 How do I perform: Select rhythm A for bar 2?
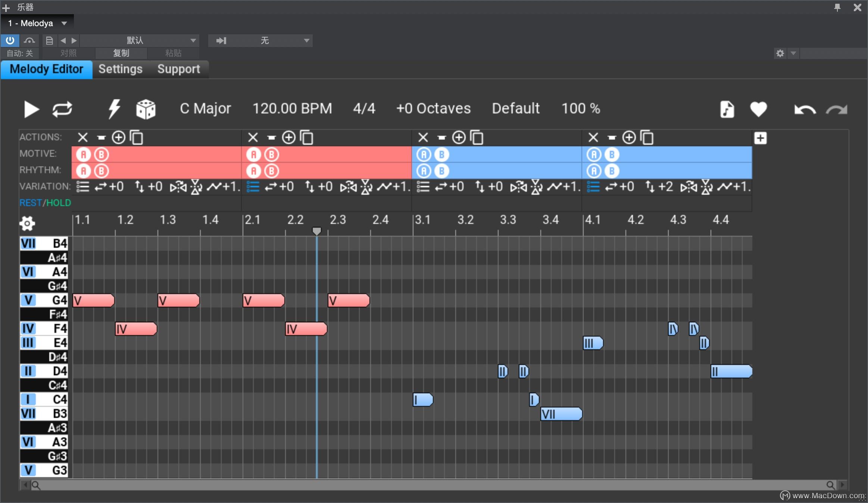point(254,171)
